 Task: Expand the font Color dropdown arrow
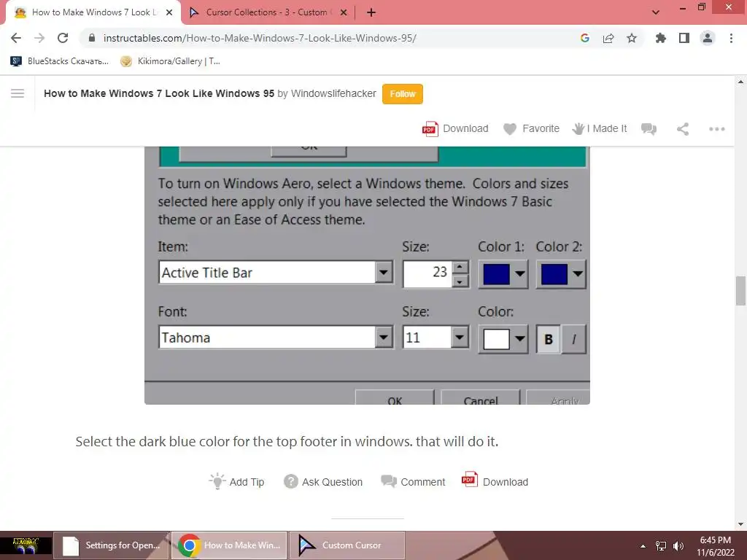[519, 339]
